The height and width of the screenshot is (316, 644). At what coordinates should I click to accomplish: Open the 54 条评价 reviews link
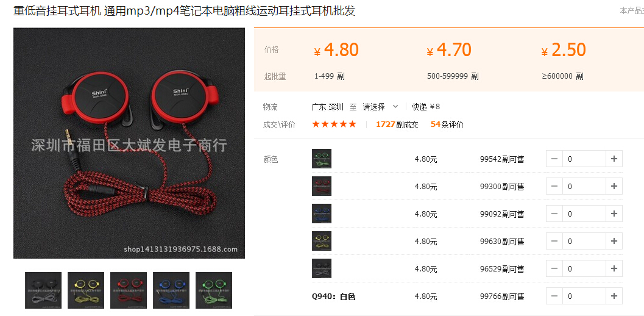pyautogui.click(x=447, y=124)
